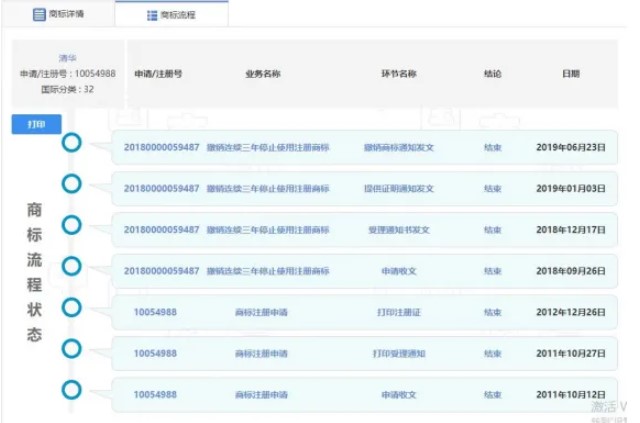Select timeline circle for 2019年06月23日 row
The height and width of the screenshot is (423, 640).
(71, 143)
